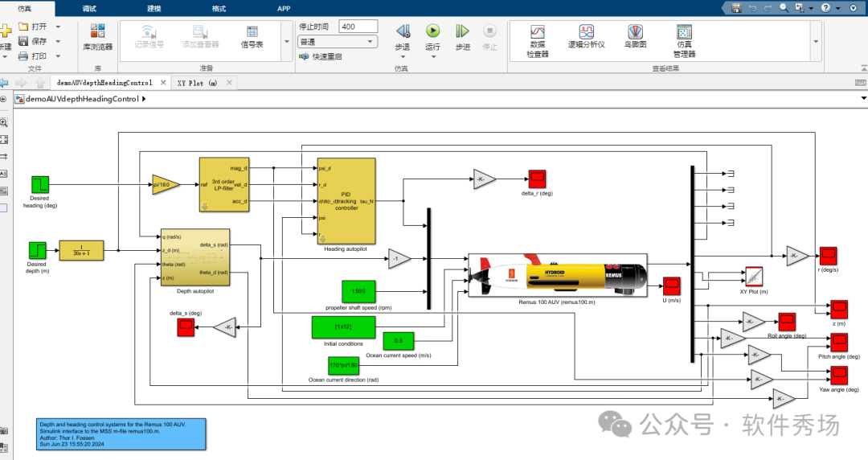
Task: Click the keyboard shortcuts icon at right of tab bar
Action: click(860, 83)
